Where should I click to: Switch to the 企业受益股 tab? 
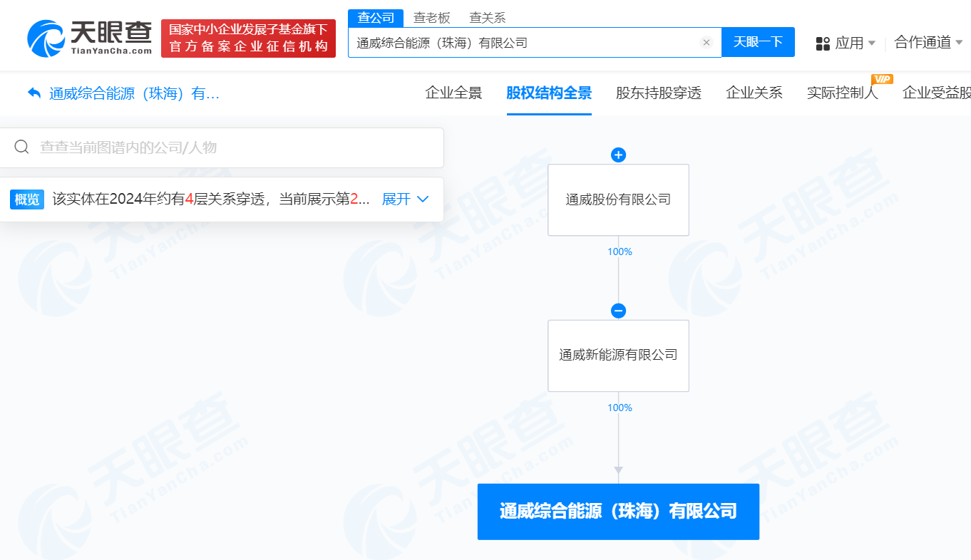[936, 93]
